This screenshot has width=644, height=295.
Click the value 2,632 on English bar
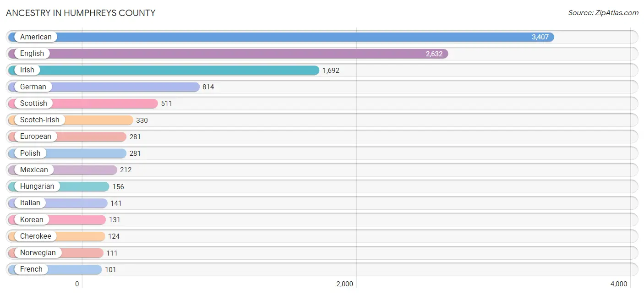434,54
